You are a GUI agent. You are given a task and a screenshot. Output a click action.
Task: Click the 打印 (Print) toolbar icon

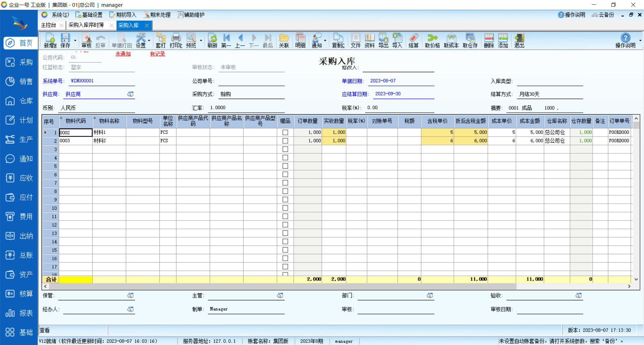176,41
